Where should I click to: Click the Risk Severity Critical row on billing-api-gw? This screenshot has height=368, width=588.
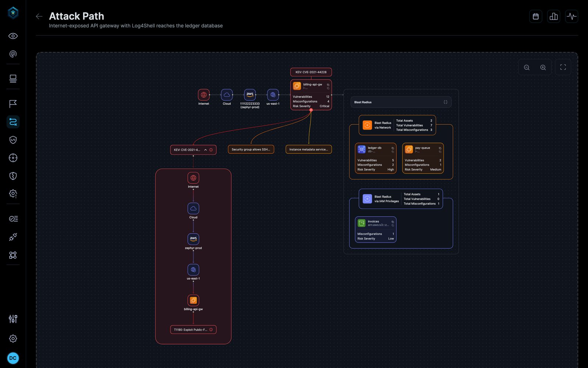(311, 106)
